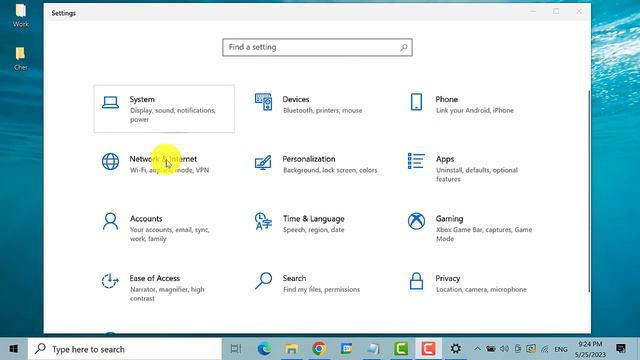Open the battery tray icon

click(x=491, y=349)
